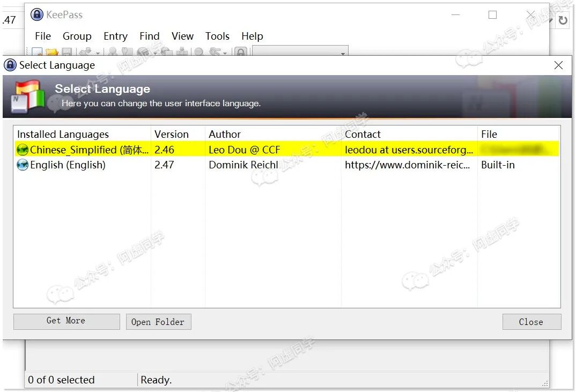Click the New database toolbar icon
Viewport: 576px width, 392px height.
pos(36,52)
